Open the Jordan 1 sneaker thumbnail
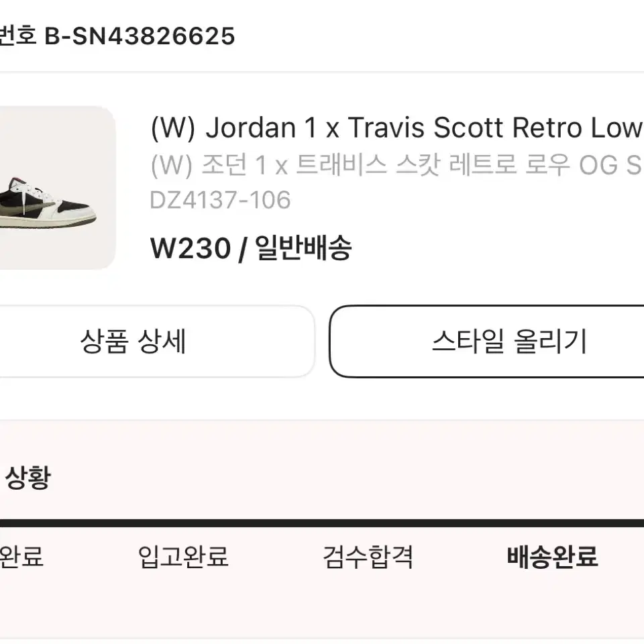 [58, 188]
